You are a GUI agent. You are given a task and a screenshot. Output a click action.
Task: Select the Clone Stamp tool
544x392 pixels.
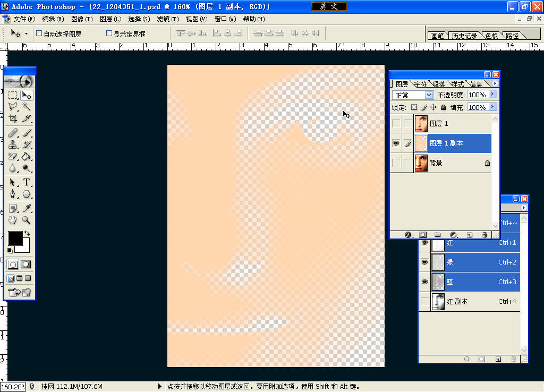coord(13,144)
